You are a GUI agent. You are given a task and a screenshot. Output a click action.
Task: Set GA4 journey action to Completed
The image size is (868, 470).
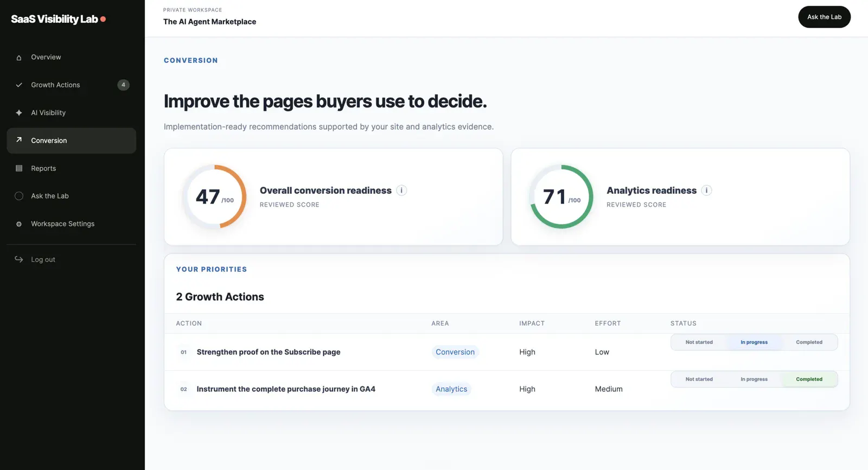809,379
